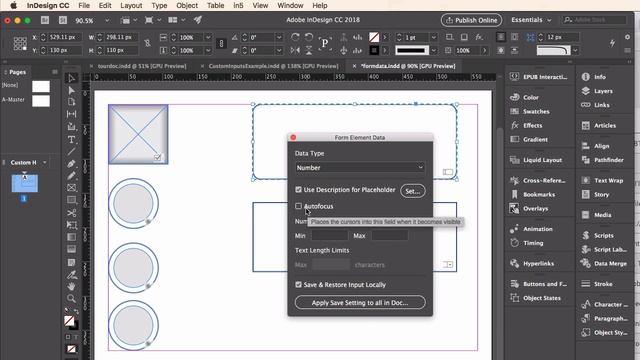Open the Hyperlinks panel
This screenshot has height=360, width=640.
pyautogui.click(x=532, y=263)
